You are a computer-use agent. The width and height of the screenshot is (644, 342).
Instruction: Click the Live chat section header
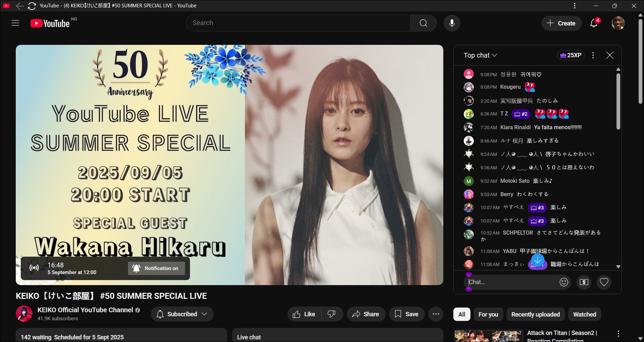[249, 337]
